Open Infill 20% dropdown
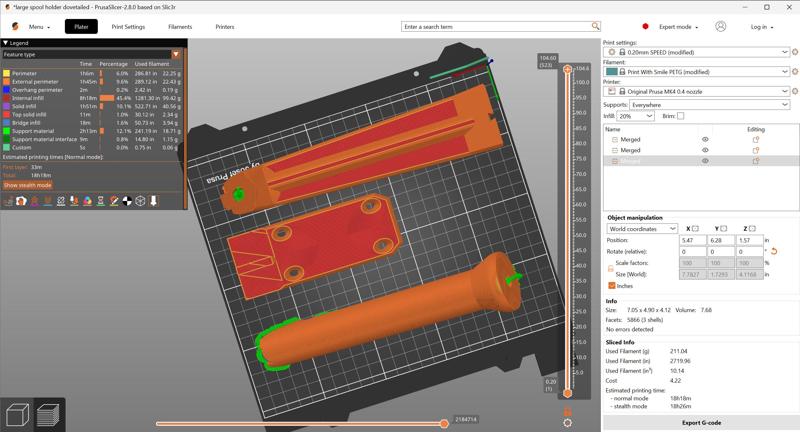This screenshot has width=800, height=432. tap(636, 116)
